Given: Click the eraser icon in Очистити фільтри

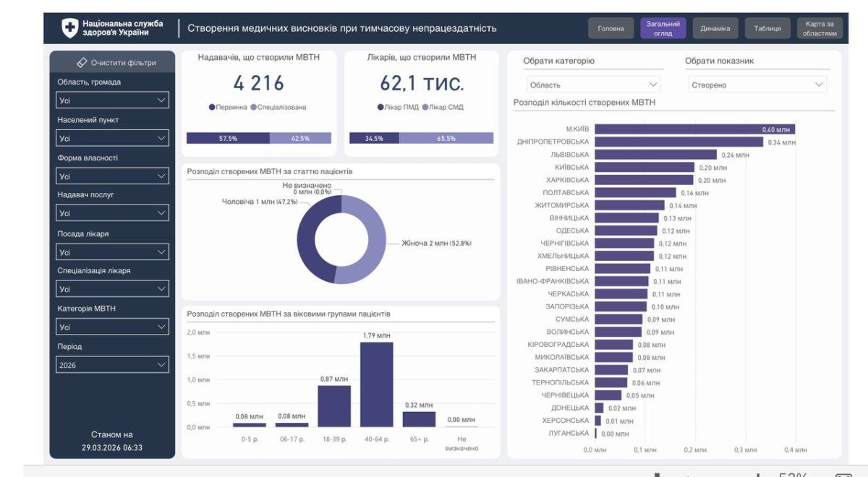Looking at the screenshot, I should [x=82, y=63].
